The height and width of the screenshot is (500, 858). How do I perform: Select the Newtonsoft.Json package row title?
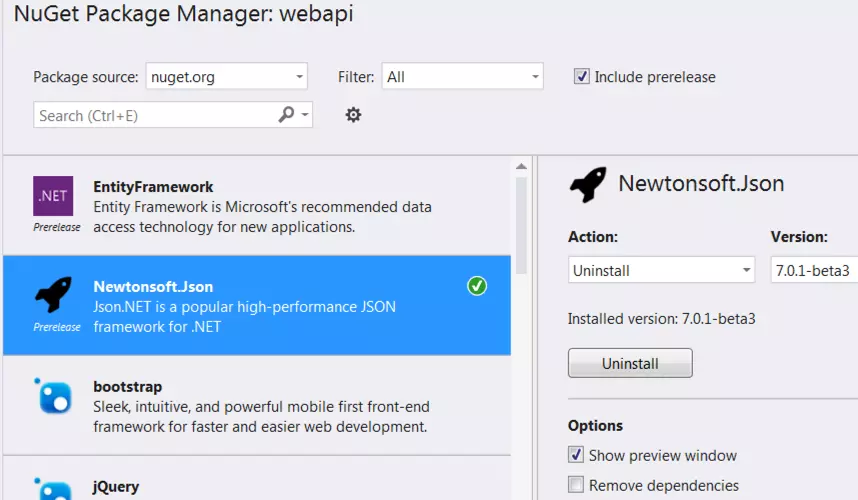click(x=153, y=287)
